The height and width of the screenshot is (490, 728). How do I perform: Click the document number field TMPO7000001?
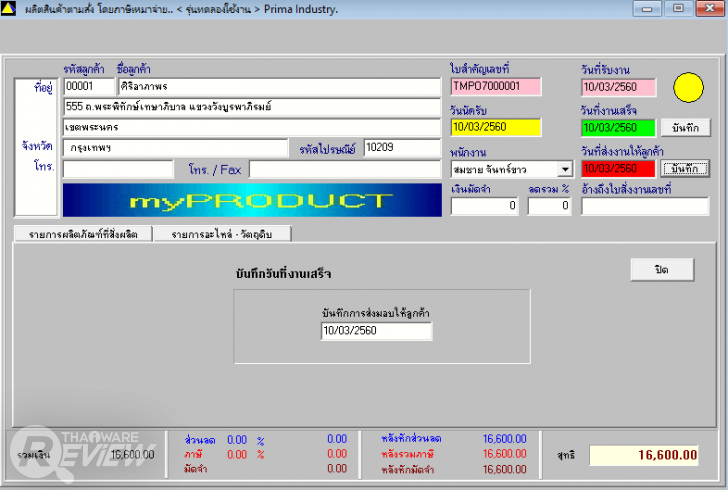click(x=496, y=86)
